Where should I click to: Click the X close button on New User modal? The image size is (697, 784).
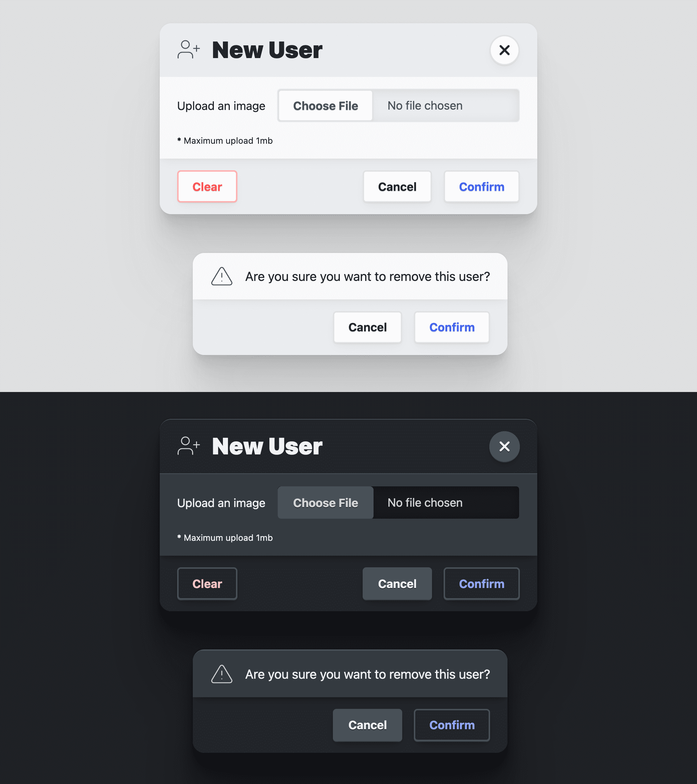[x=505, y=50]
